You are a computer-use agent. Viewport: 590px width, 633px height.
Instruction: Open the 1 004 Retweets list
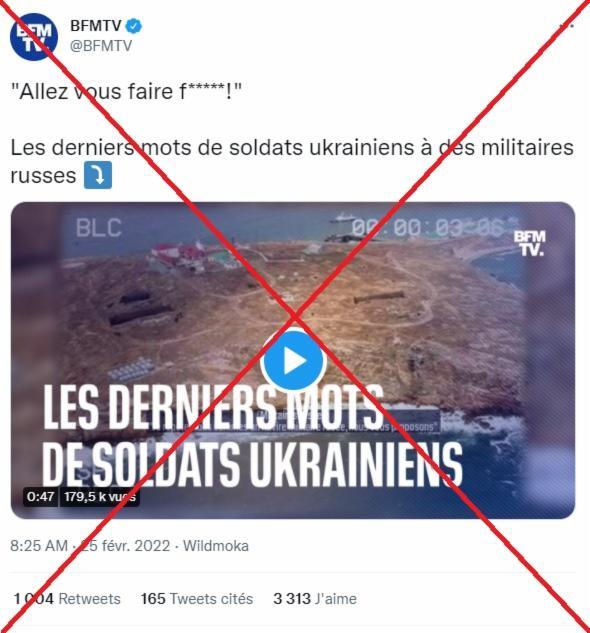tap(67, 599)
